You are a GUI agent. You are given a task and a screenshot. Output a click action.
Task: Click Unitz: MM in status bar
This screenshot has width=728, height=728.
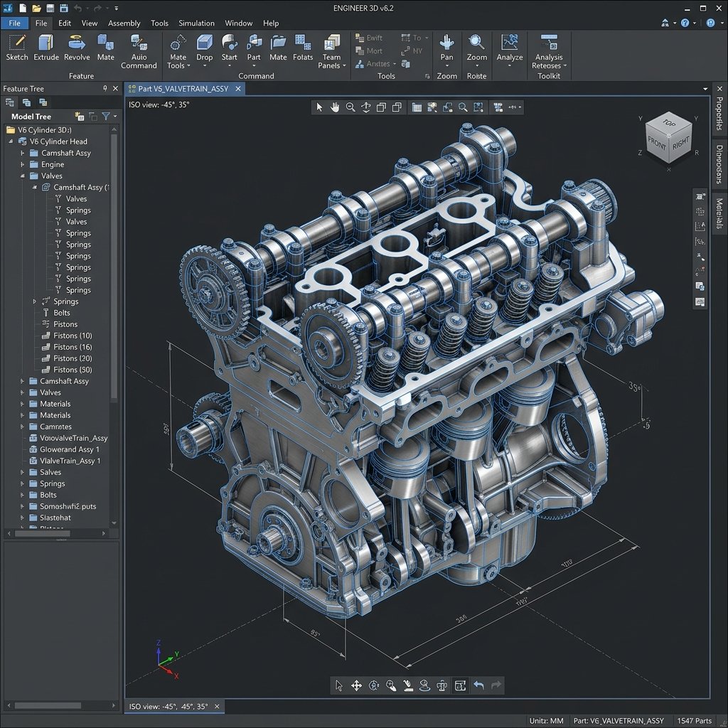point(547,721)
